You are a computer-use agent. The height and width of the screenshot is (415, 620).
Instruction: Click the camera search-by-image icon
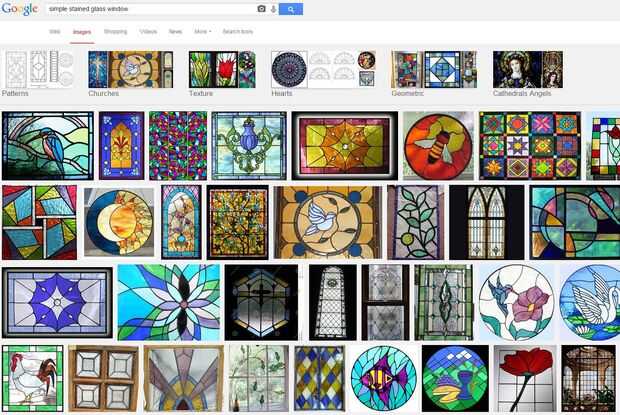pos(261,9)
